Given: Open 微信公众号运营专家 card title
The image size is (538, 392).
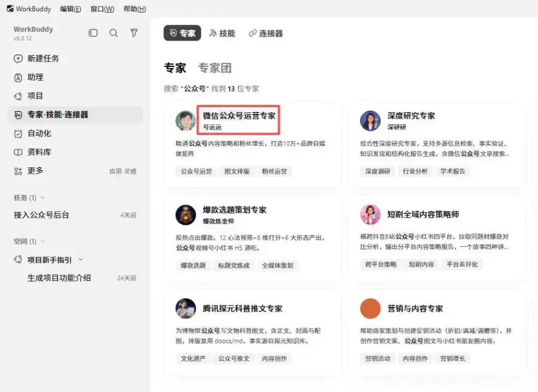Looking at the screenshot, I should tap(239, 116).
